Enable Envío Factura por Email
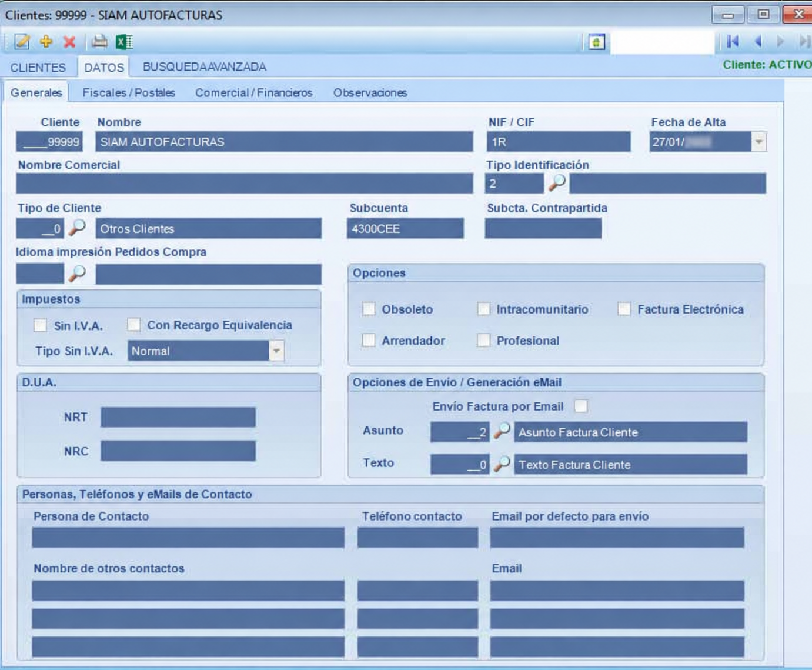 (x=581, y=406)
